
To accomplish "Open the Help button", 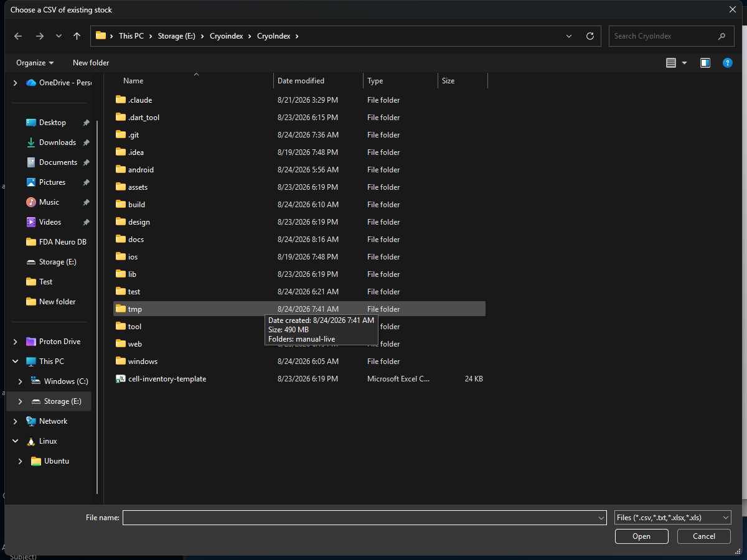I will tap(727, 63).
